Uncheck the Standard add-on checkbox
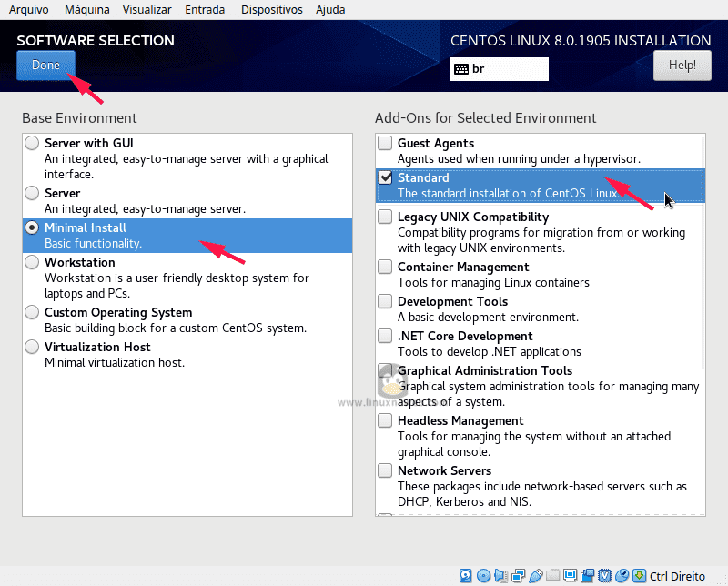 [385, 177]
